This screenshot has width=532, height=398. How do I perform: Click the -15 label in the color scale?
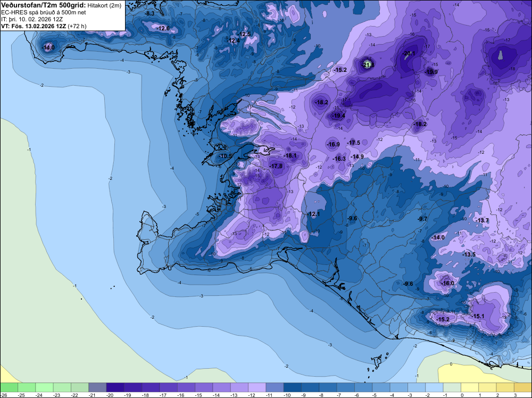(x=198, y=395)
